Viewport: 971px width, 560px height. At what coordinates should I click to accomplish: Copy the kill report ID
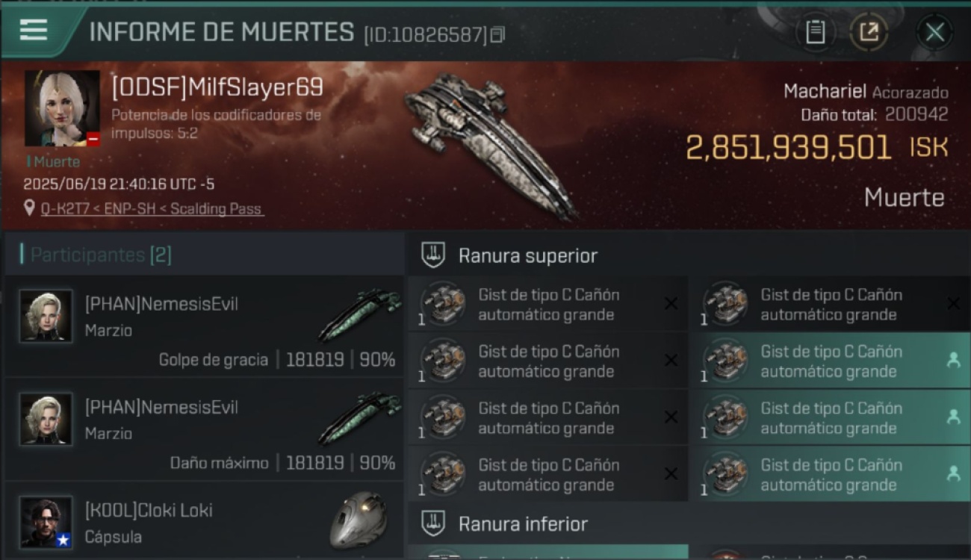497,34
